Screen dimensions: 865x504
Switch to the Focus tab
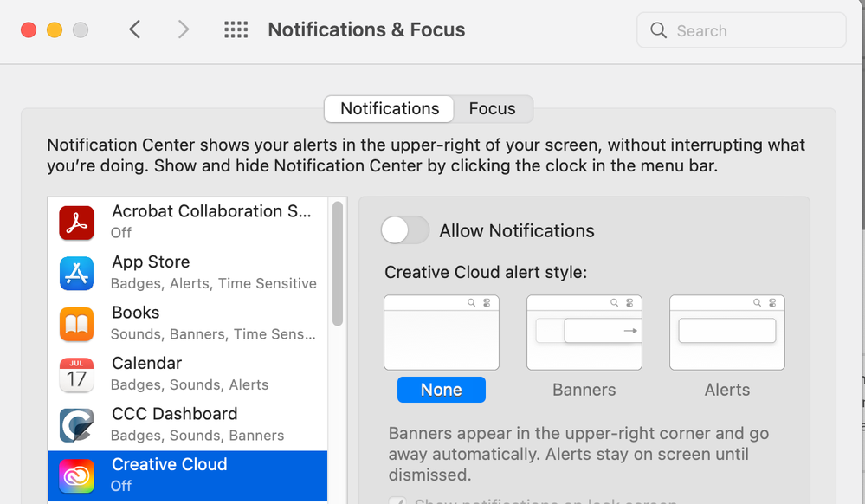click(x=493, y=109)
